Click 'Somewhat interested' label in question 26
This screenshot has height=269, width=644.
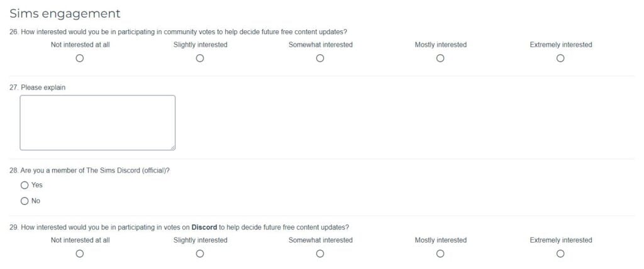pos(320,45)
